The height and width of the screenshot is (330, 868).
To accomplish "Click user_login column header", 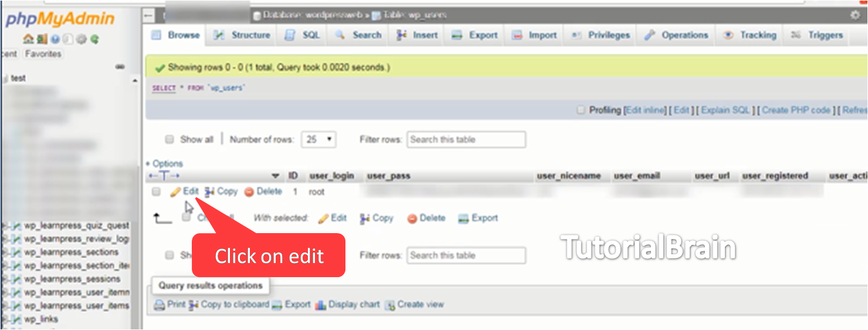I will point(331,176).
